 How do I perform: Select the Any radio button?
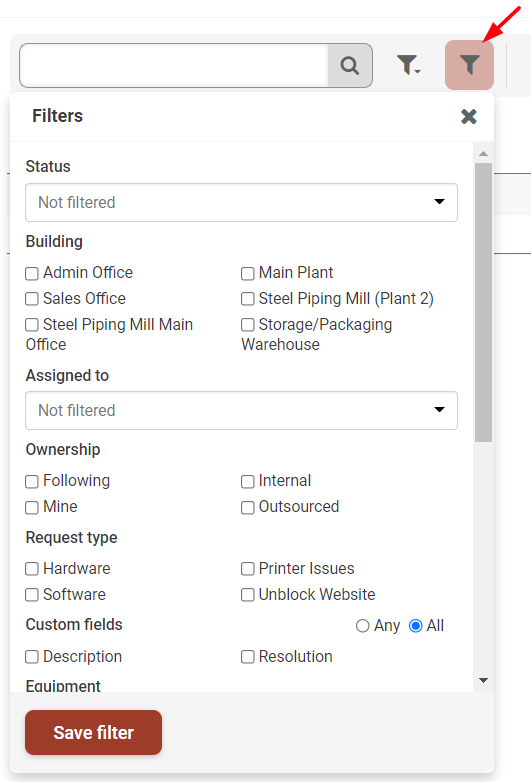coord(362,626)
